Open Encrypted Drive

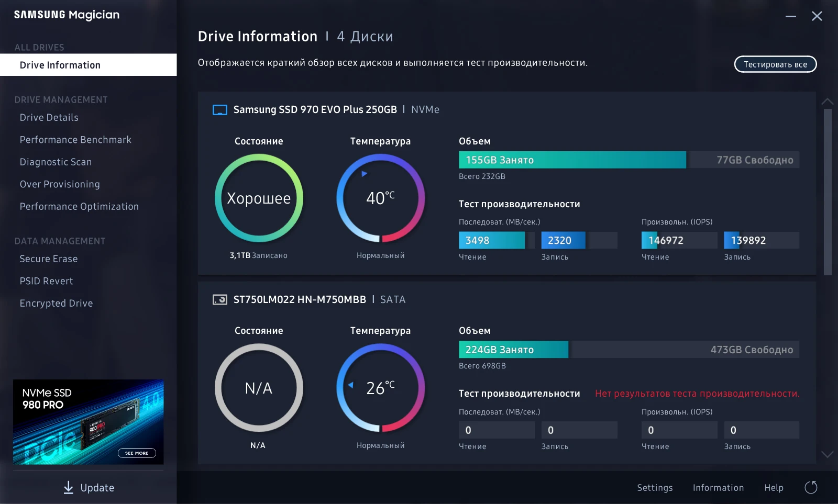57,304
